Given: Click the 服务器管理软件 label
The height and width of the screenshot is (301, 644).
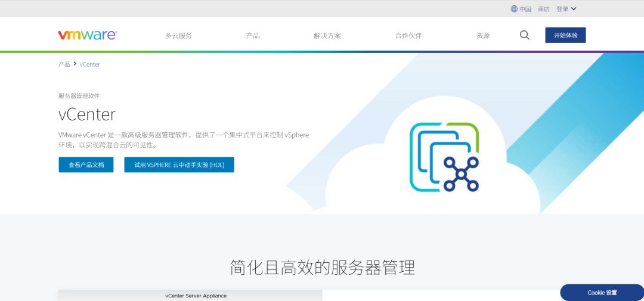Looking at the screenshot, I should click(x=79, y=96).
